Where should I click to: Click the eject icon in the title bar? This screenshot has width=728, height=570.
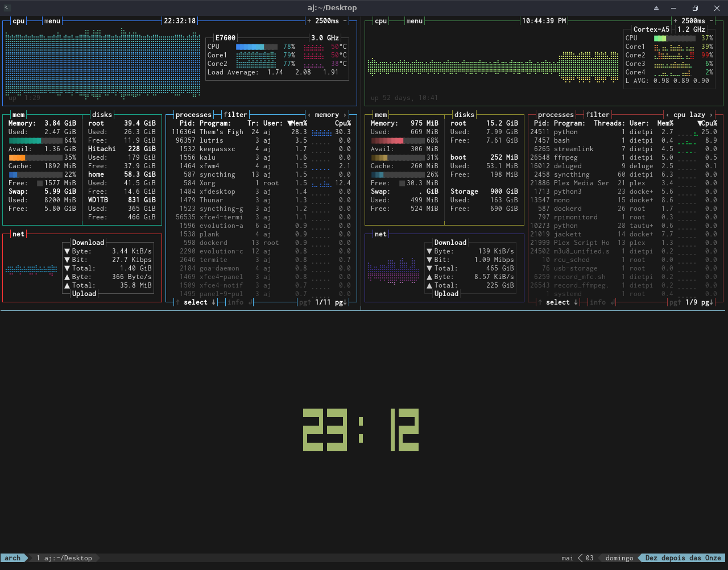pyautogui.click(x=655, y=8)
